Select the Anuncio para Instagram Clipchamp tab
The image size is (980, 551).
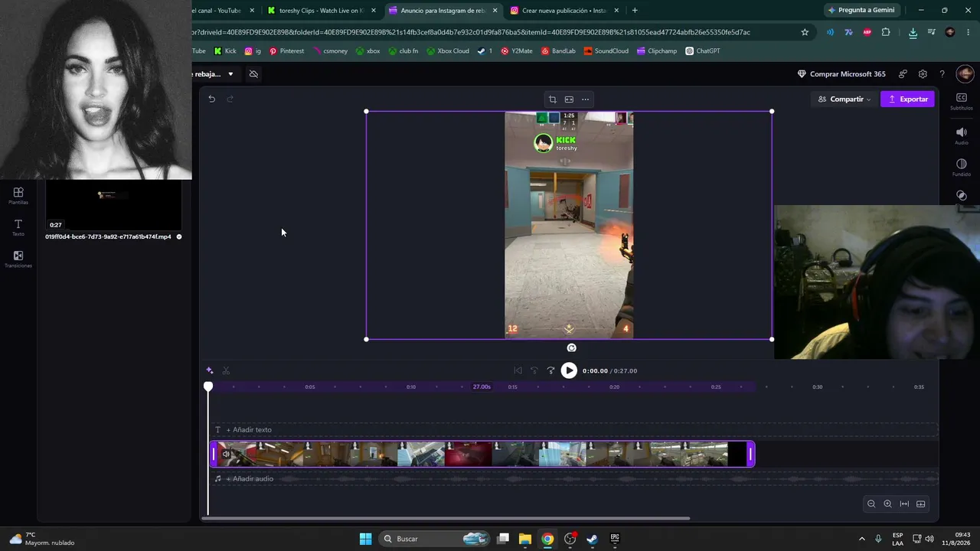coord(443,11)
